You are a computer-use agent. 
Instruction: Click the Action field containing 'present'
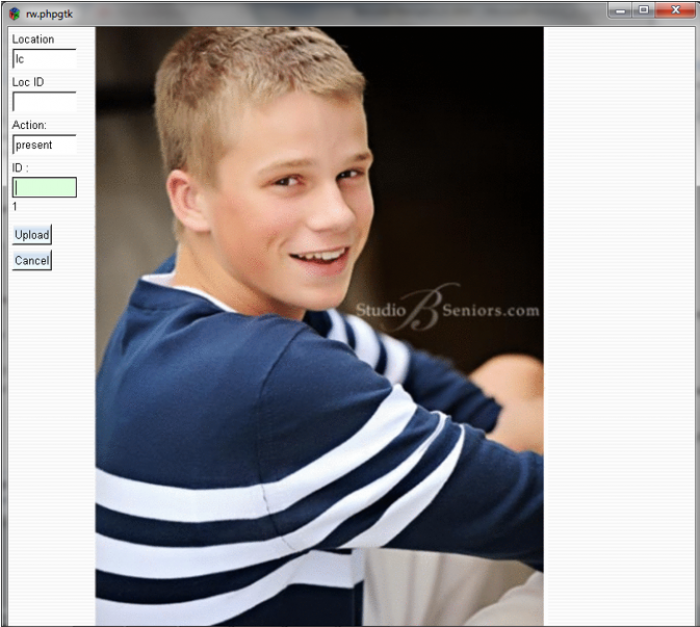coord(44,145)
